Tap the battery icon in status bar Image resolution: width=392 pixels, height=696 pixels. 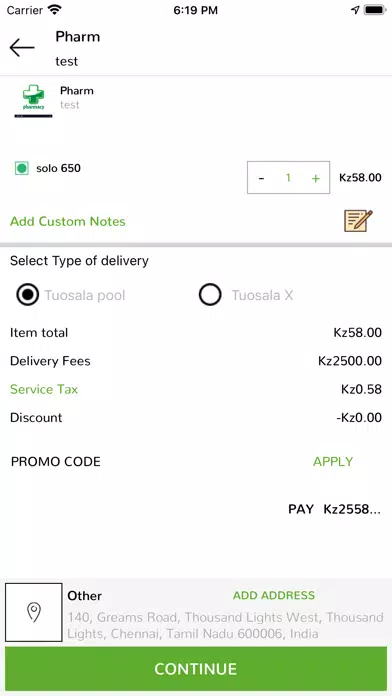[x=374, y=10]
